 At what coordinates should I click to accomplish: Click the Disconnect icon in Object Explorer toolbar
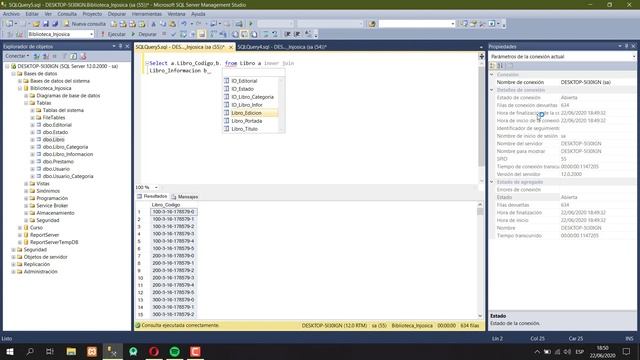[46, 56]
